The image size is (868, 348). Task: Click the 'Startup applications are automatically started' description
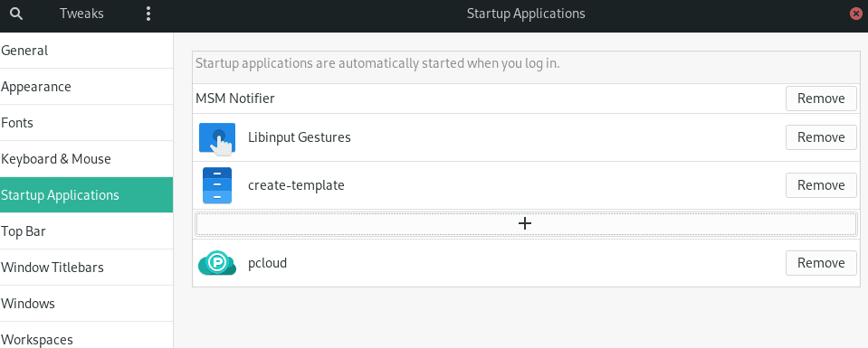(x=377, y=63)
